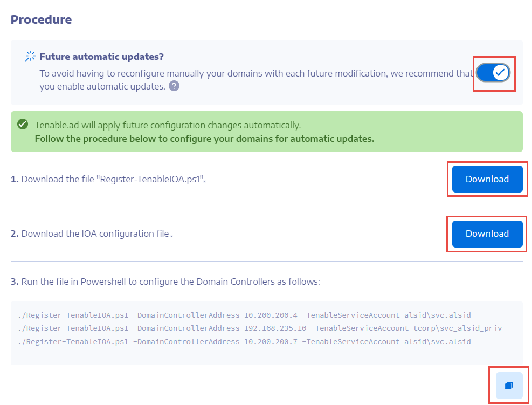The height and width of the screenshot is (405, 532).
Task: Copy the PowerShell commands to clipboard
Action: pos(508,386)
